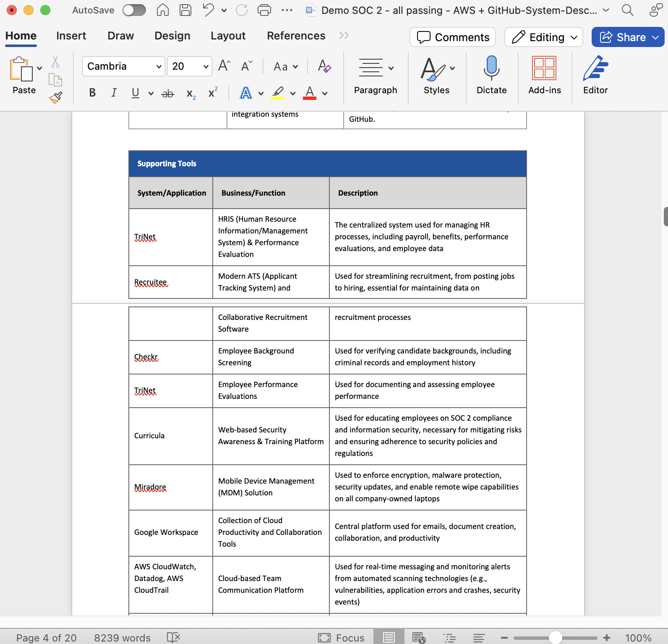The image size is (668, 644).
Task: Search the document with magnifier icon
Action: (x=628, y=10)
